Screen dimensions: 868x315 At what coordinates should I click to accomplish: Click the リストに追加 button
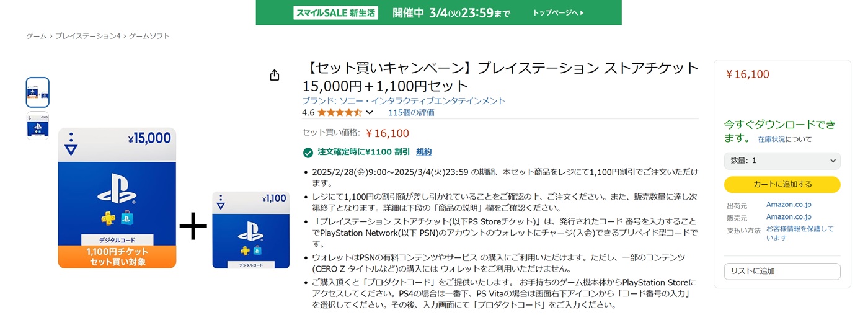(x=782, y=271)
